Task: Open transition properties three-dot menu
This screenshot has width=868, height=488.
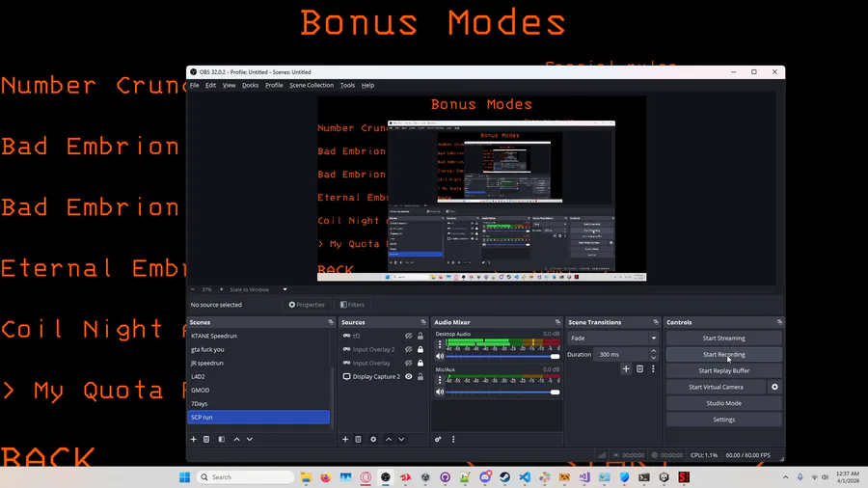Action: tap(653, 369)
